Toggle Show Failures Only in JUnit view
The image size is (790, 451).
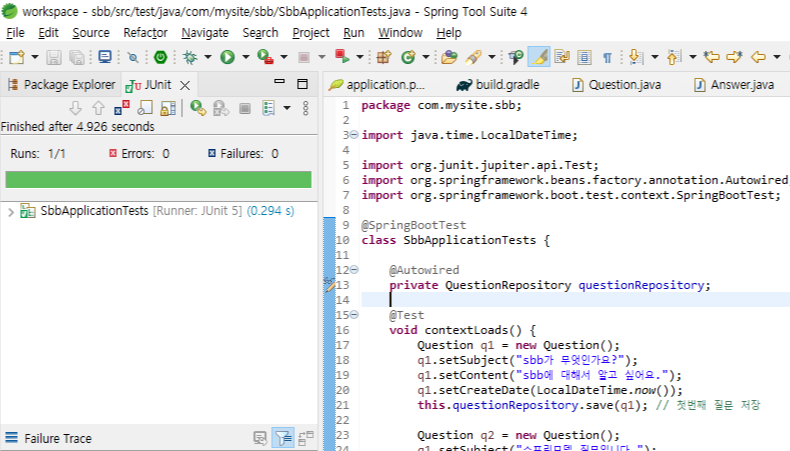point(121,108)
